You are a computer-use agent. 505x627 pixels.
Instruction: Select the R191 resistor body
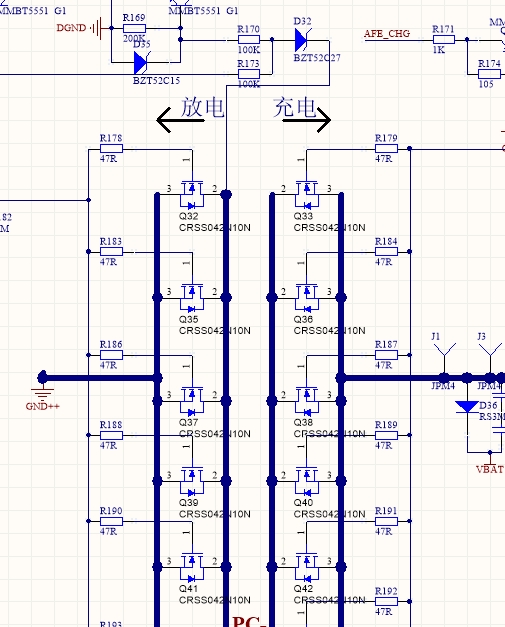pos(386,521)
